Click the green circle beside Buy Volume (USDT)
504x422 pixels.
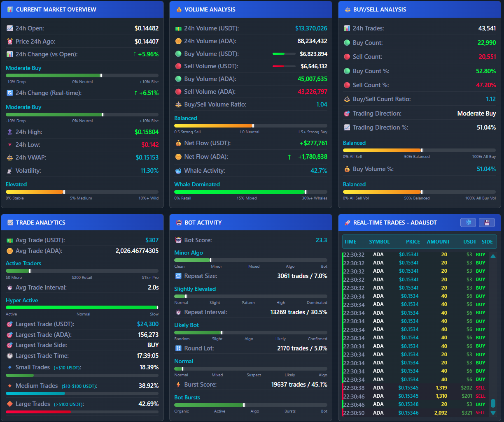click(x=178, y=54)
